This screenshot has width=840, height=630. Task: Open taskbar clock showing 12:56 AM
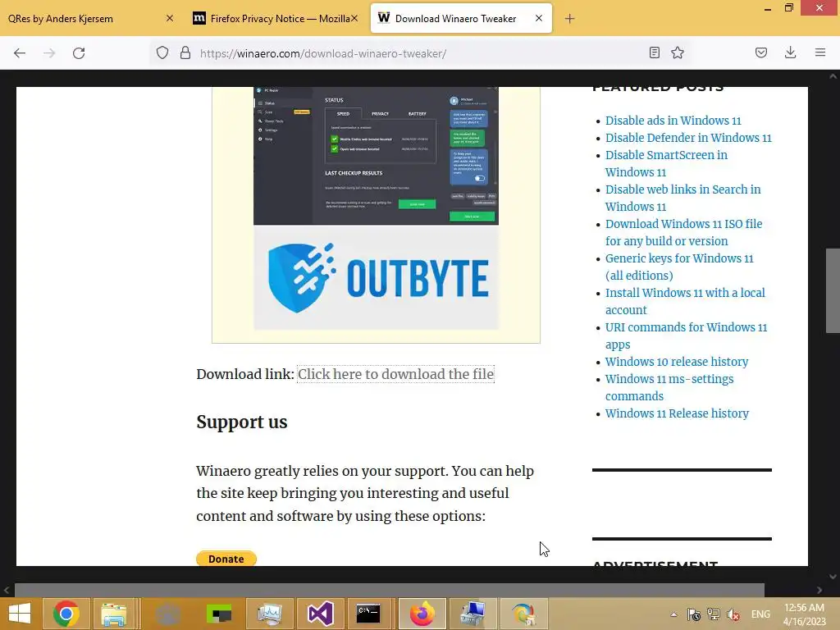(804, 614)
